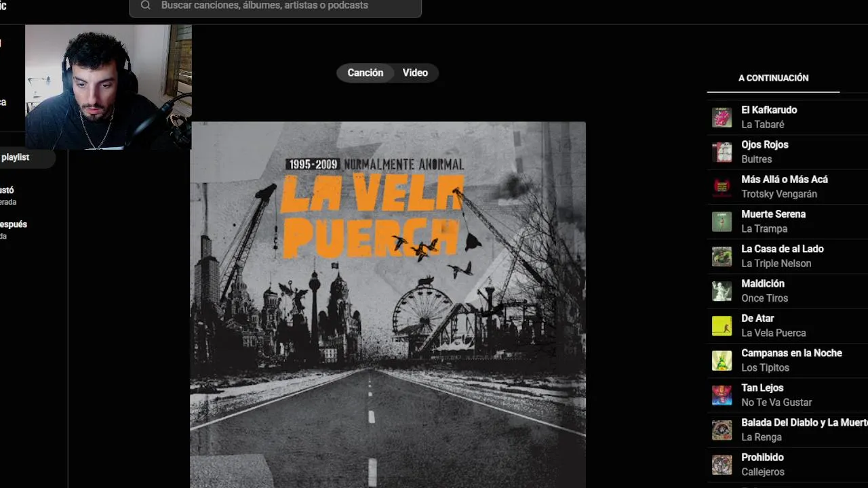Screen dimensions: 868x488
Task: Click the La Vela Puerca album artwork
Action: pos(388,304)
